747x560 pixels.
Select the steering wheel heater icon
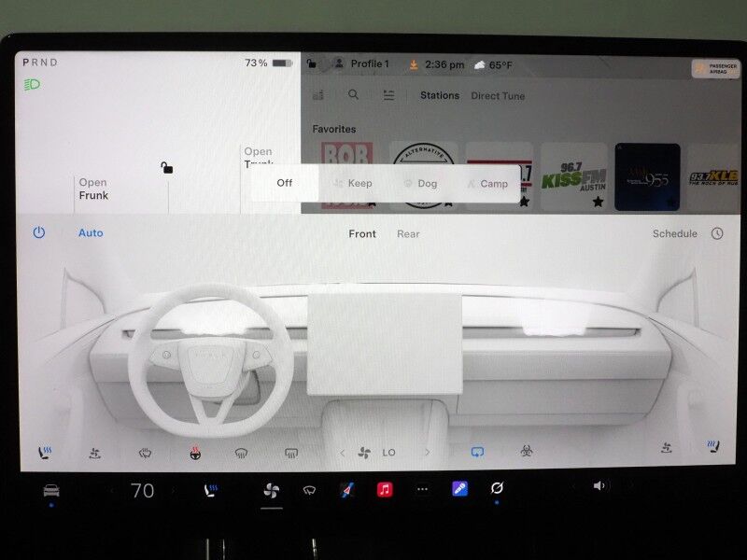[193, 452]
